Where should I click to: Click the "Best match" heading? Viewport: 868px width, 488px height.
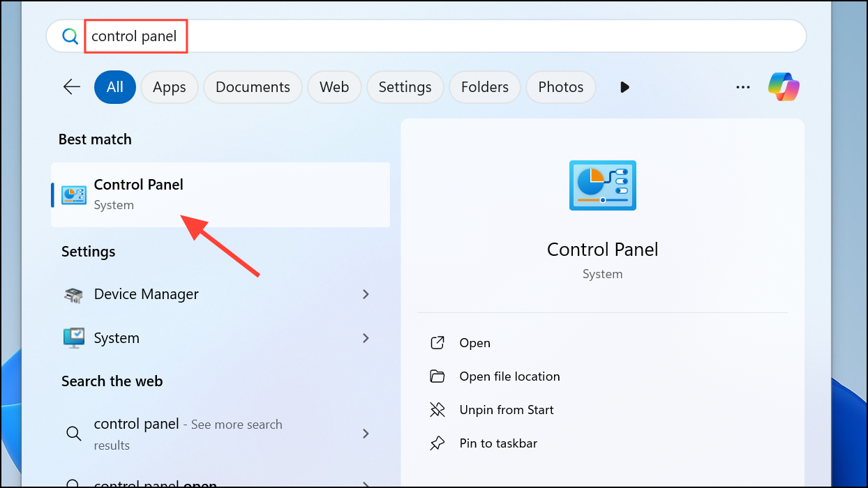click(x=95, y=139)
